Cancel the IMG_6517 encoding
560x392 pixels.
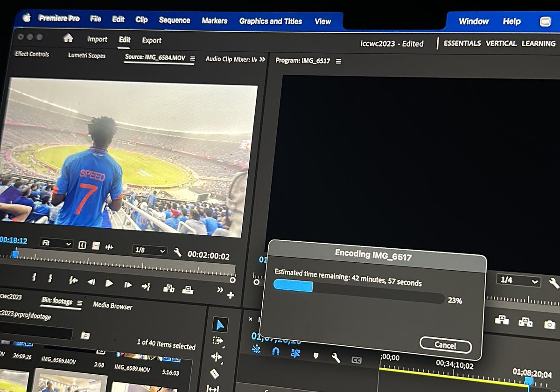(446, 345)
